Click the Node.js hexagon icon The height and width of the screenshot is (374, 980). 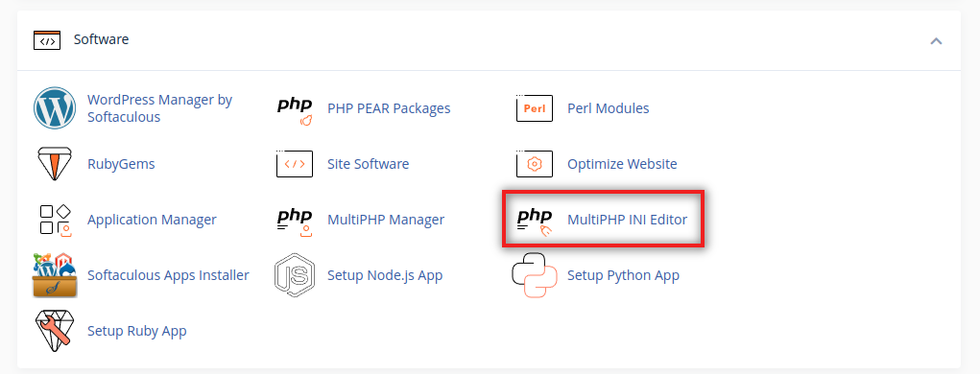(x=295, y=275)
